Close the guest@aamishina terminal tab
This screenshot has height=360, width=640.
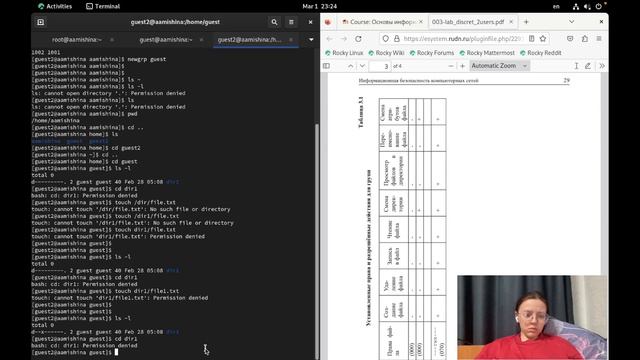(x=201, y=40)
